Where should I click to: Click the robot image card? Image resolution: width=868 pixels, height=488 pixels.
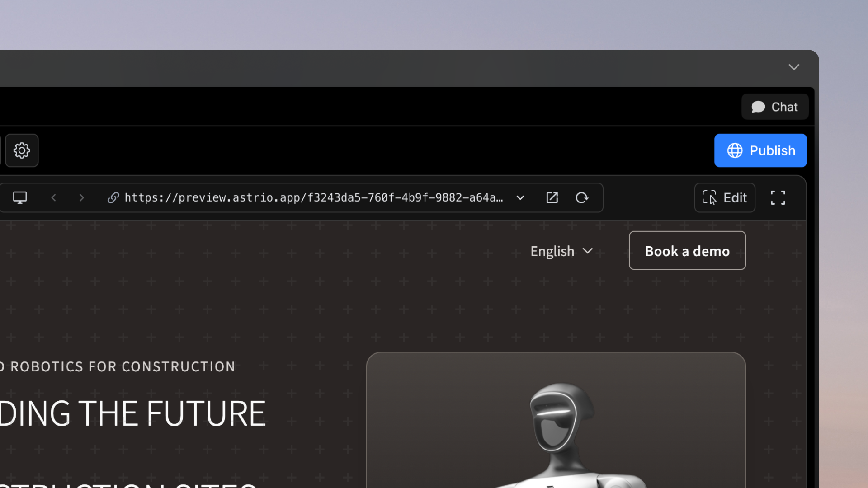pyautogui.click(x=556, y=420)
